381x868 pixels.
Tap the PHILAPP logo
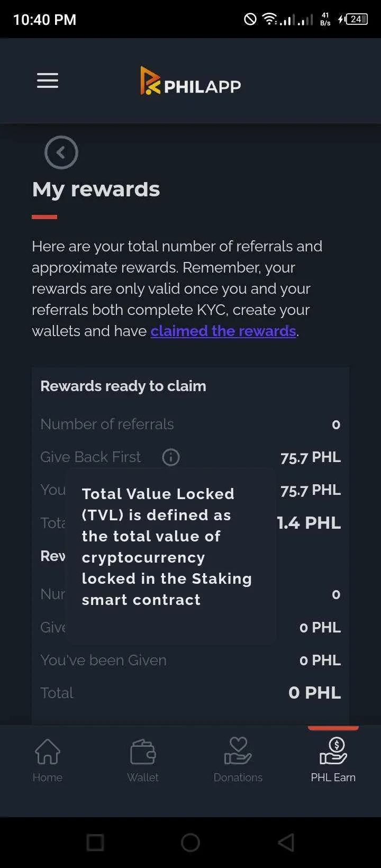click(190, 81)
